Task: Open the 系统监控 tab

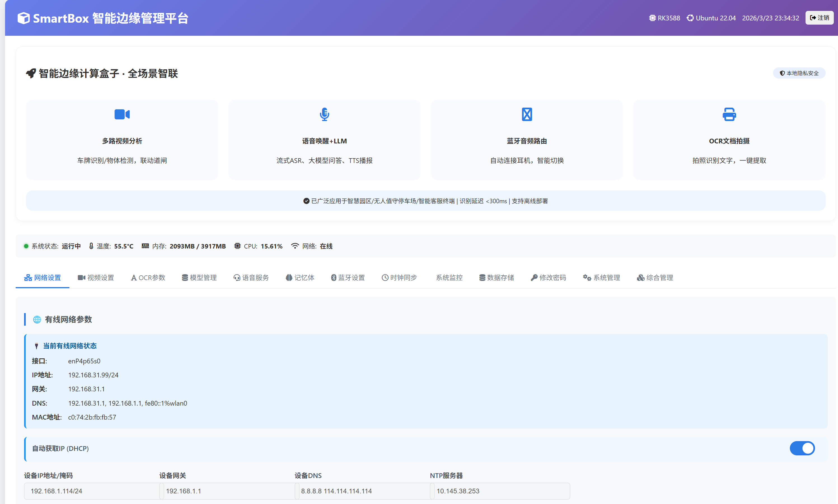Action: (x=449, y=278)
